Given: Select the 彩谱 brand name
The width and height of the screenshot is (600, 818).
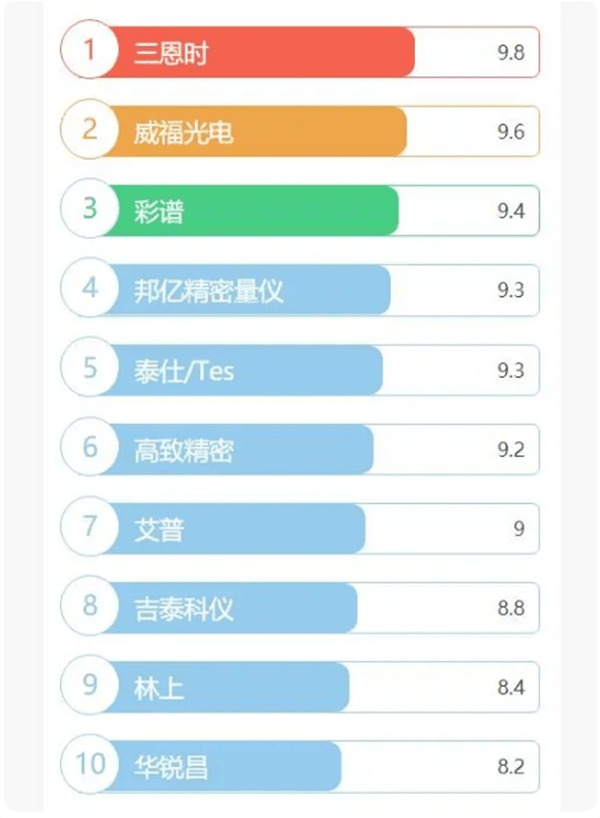Looking at the screenshot, I should click(158, 211).
